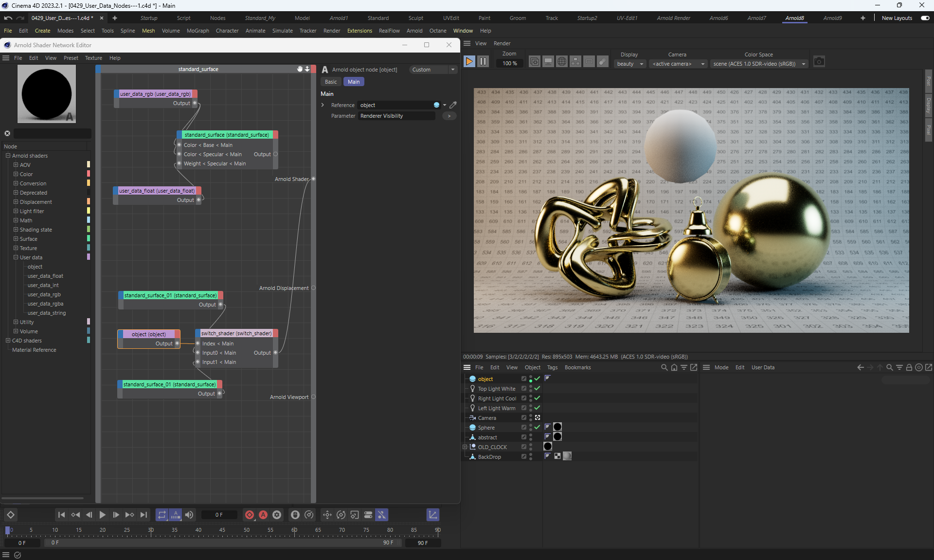Click the eyedropper pick icon beside Reference field
This screenshot has height=560, width=934.
pos(453,105)
